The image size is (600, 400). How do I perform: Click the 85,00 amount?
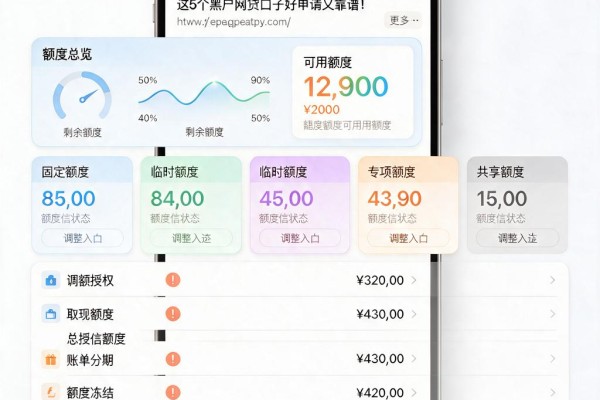point(68,199)
